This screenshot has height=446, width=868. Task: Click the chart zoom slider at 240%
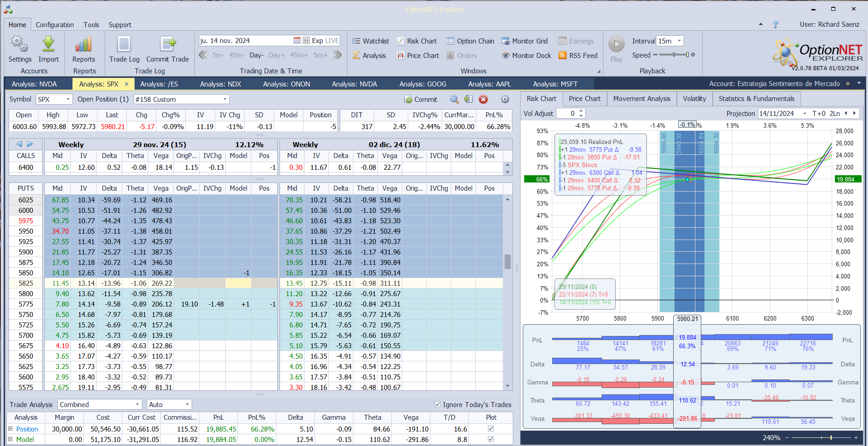click(x=820, y=437)
